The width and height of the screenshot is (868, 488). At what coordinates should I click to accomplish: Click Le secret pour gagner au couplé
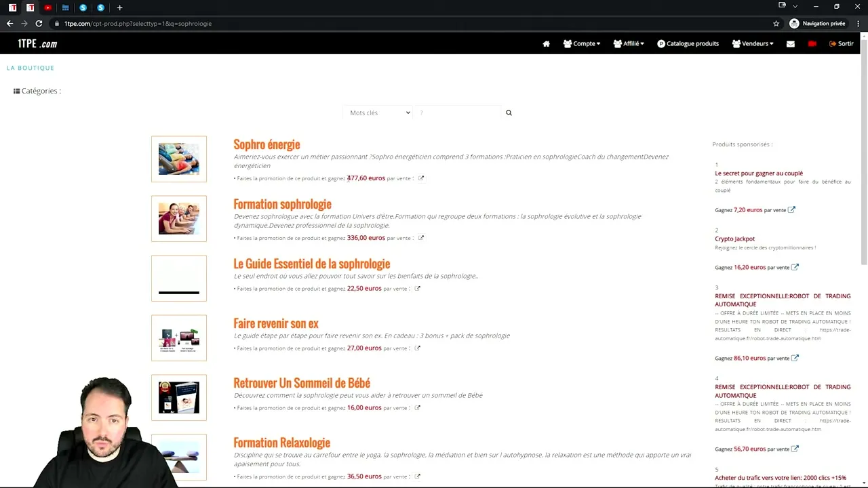coord(759,173)
